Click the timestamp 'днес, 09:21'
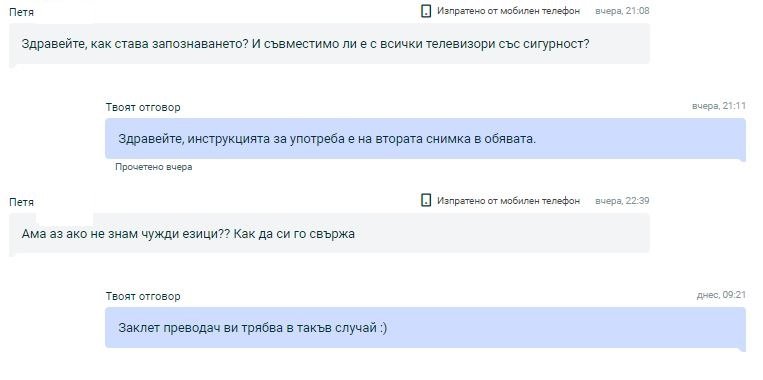 [721, 295]
